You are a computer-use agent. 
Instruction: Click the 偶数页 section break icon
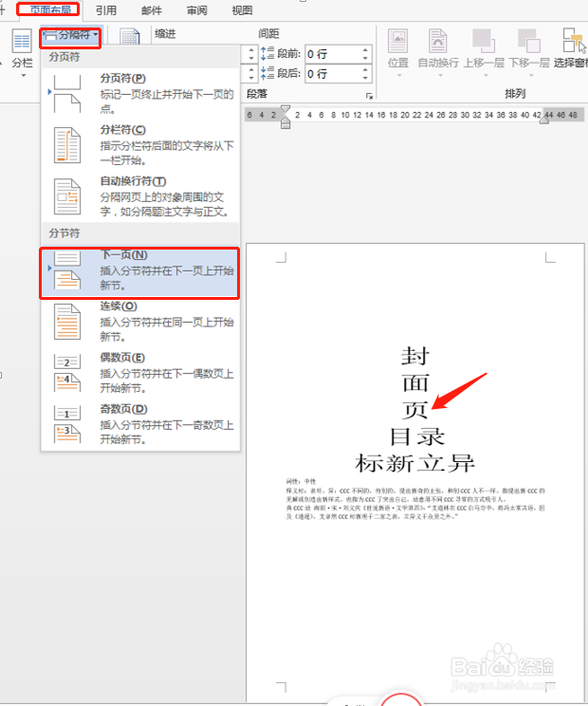coord(67,373)
